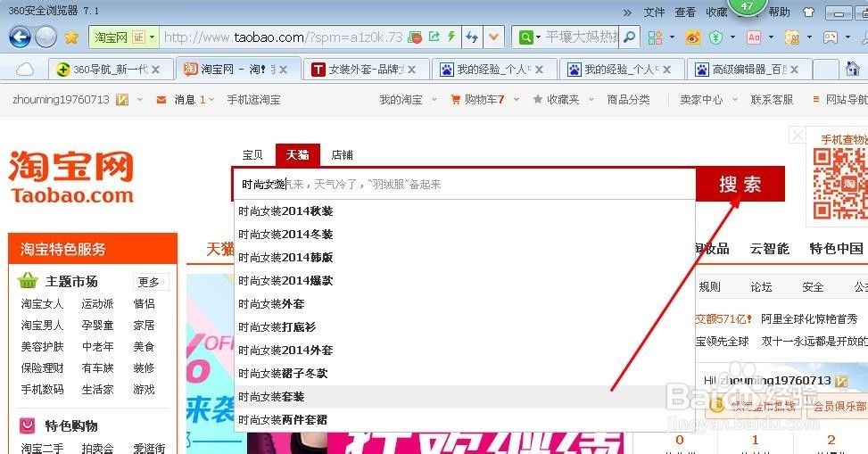Close the 360导航 tab
Viewport: 868px width, 454px height.
156,70
